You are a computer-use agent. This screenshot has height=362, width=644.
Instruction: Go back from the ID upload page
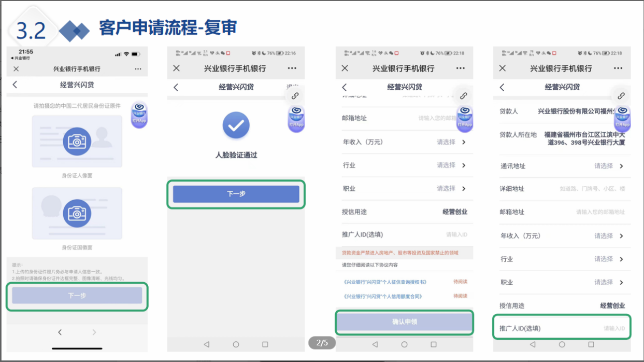[15, 85]
